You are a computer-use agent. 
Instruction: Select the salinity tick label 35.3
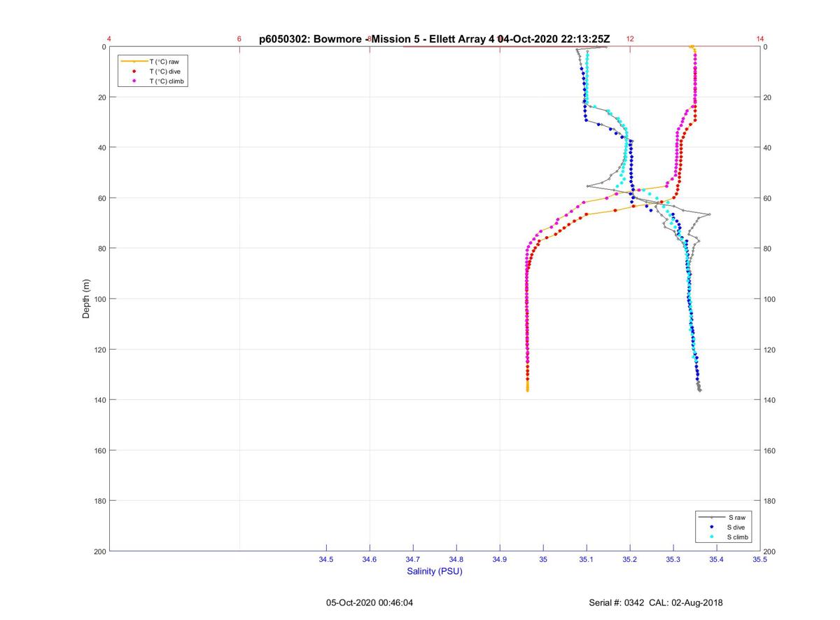tap(673, 559)
